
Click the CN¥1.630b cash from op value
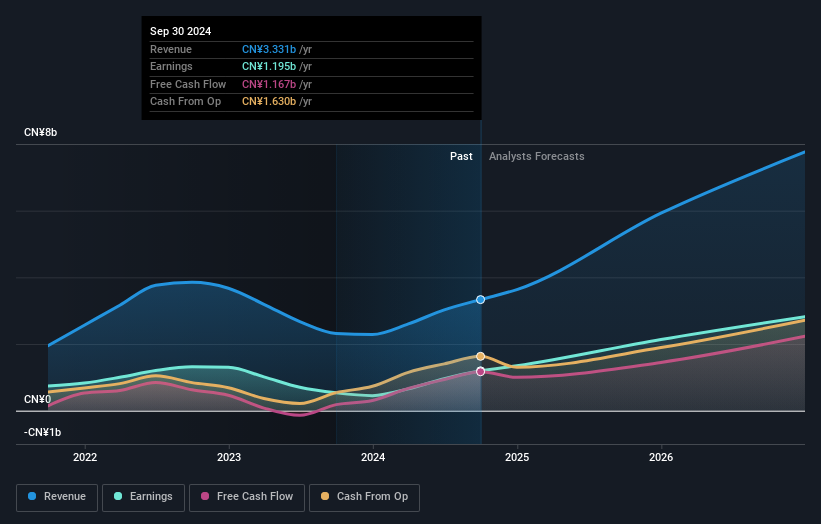[x=269, y=102]
